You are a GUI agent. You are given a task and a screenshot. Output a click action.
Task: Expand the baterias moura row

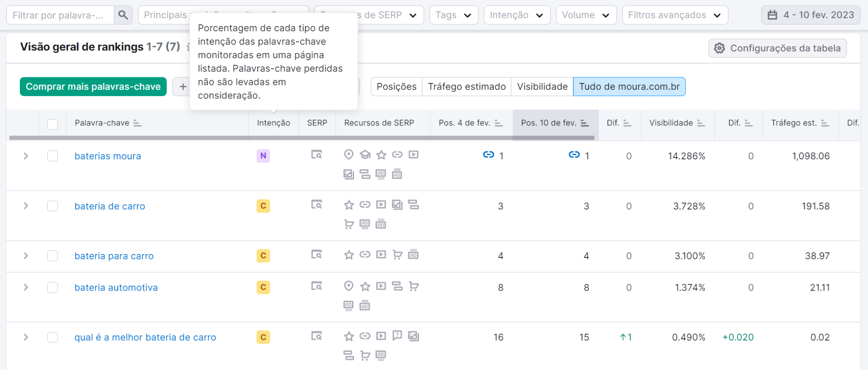pos(26,156)
